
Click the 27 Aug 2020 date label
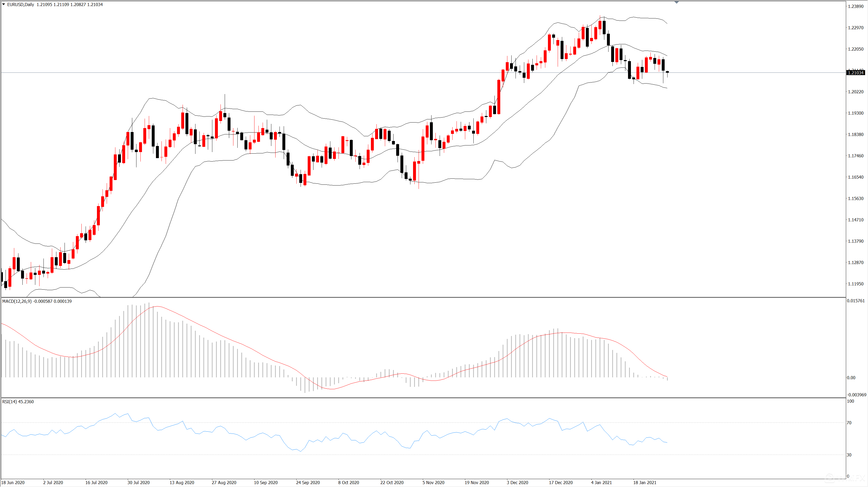pos(224,483)
